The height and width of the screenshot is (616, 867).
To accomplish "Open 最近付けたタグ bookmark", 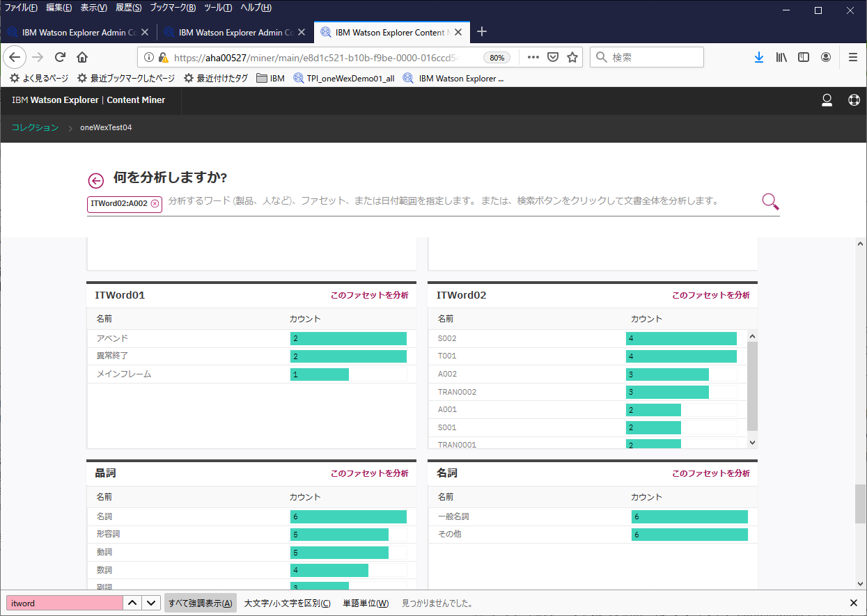I will click(215, 79).
